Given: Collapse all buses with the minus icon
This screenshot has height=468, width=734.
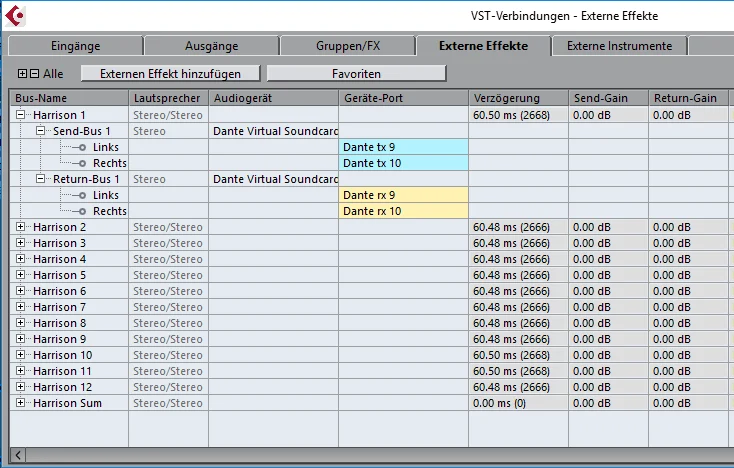Looking at the screenshot, I should pyautogui.click(x=35, y=73).
